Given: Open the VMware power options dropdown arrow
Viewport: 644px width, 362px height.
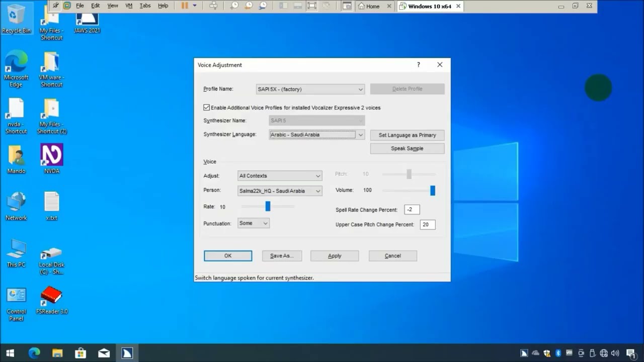Looking at the screenshot, I should [x=194, y=6].
